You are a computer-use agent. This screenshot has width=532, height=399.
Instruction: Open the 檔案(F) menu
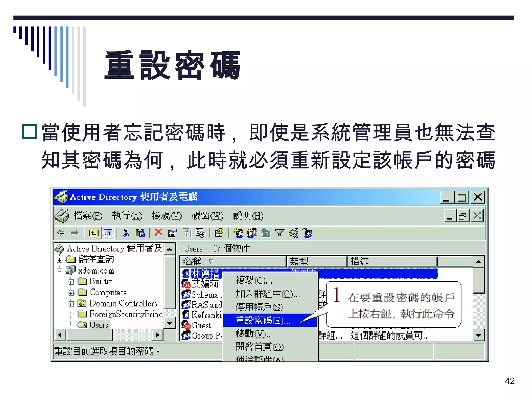click(88, 216)
